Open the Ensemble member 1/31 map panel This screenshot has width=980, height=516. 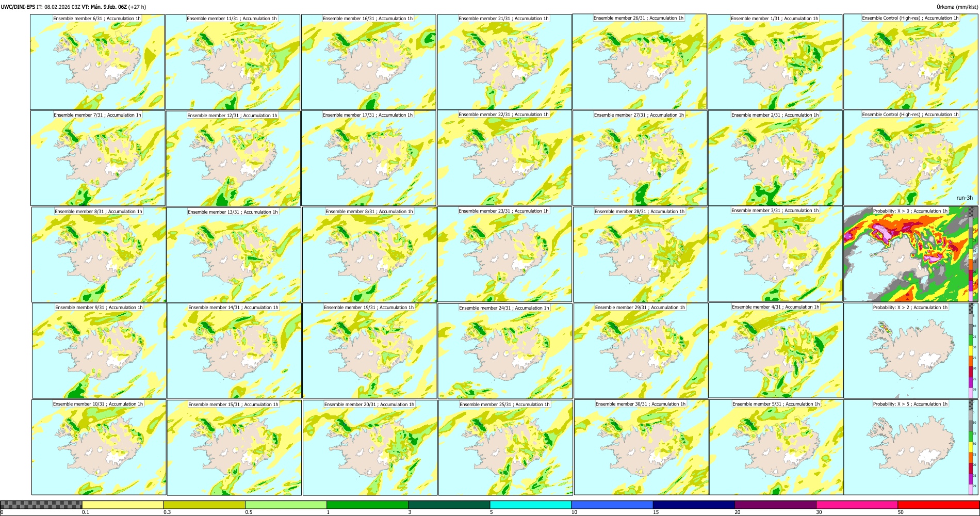pyautogui.click(x=775, y=62)
